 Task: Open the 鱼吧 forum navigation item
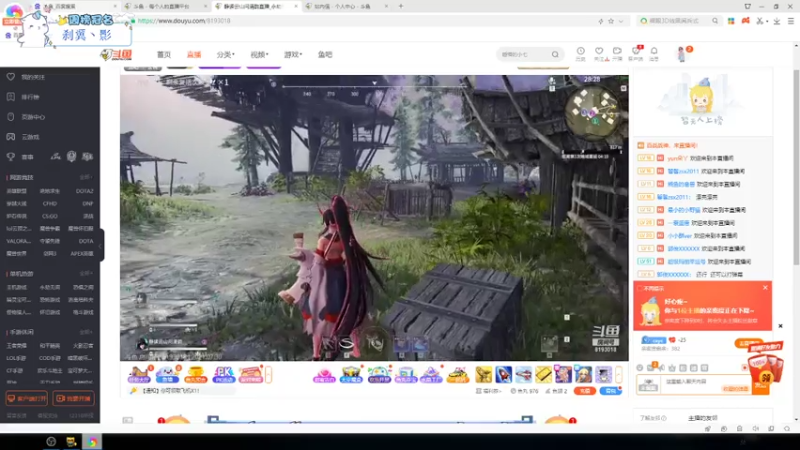[325, 55]
